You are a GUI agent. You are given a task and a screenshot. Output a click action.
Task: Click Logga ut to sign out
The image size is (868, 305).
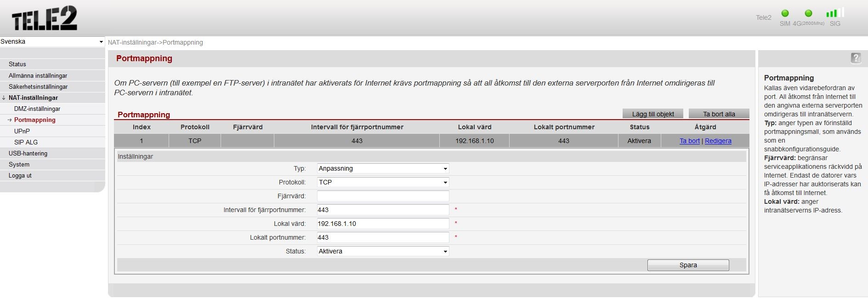tap(20, 175)
